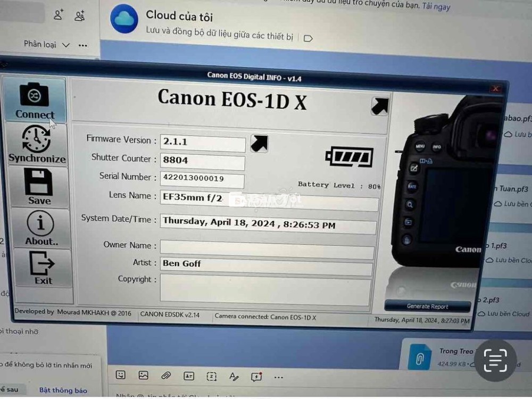The height and width of the screenshot is (399, 532).
Task: Close the Canon EOS Digital INFO window
Action: (x=495, y=89)
